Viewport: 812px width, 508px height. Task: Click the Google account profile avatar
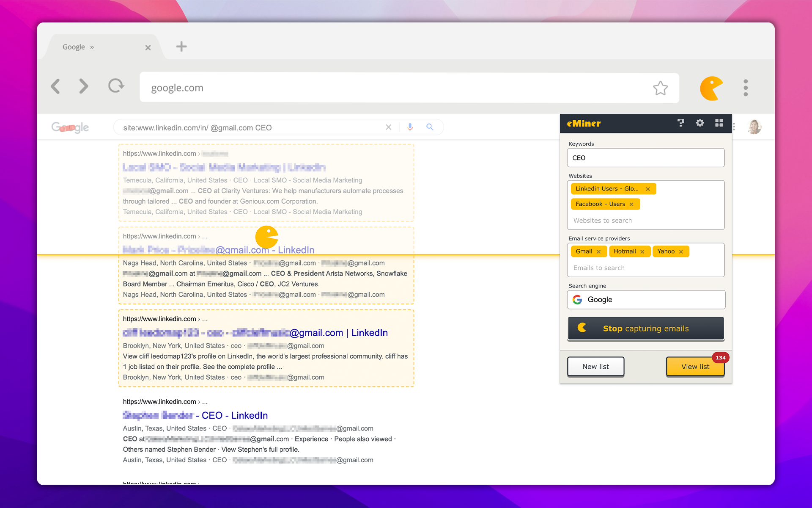[x=754, y=127]
